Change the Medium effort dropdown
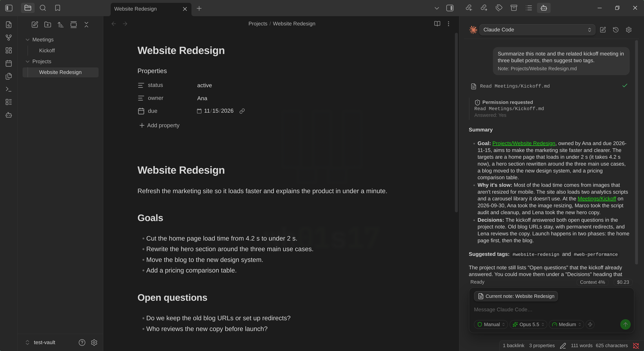 [567, 324]
